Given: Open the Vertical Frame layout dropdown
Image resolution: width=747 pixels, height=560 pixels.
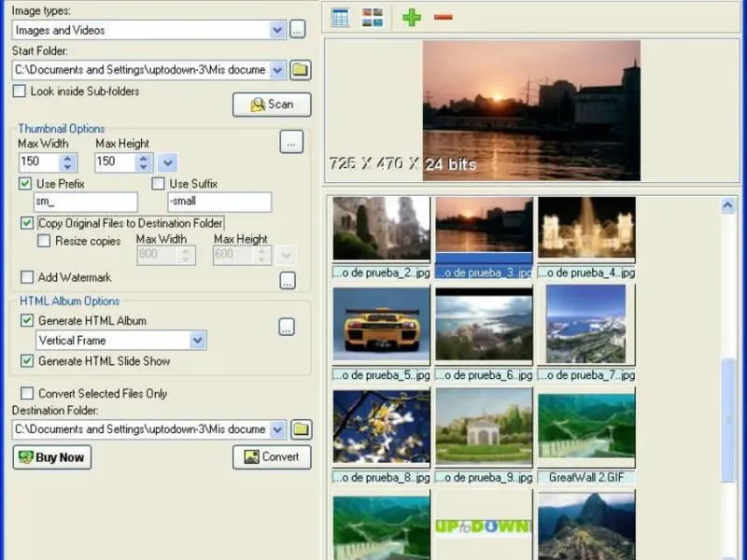Looking at the screenshot, I should coord(197,341).
